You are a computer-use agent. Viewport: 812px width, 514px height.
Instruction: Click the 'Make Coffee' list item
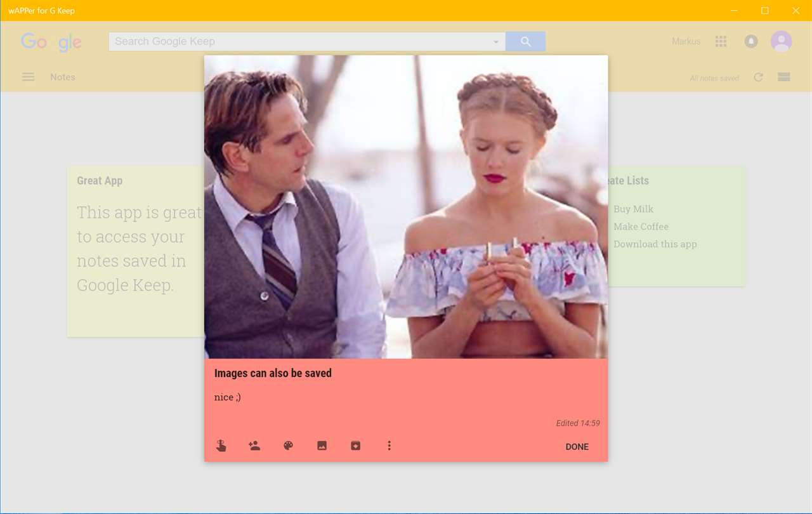pyautogui.click(x=641, y=227)
